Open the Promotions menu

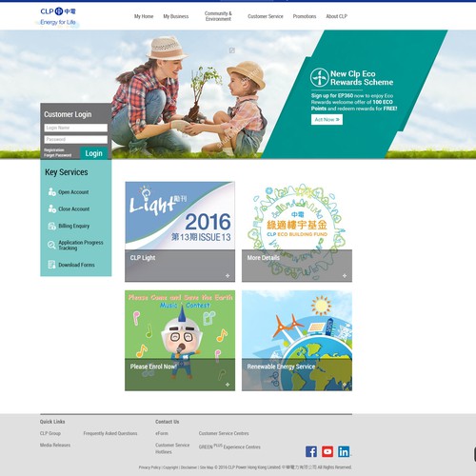(x=305, y=16)
